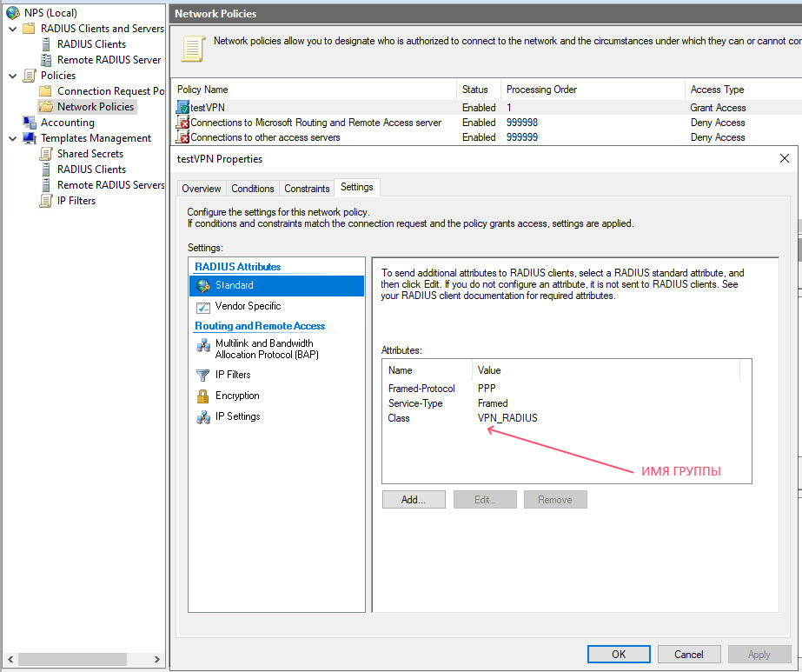Go to the Overview tab
Viewport: 802px width, 672px height.
tap(202, 189)
